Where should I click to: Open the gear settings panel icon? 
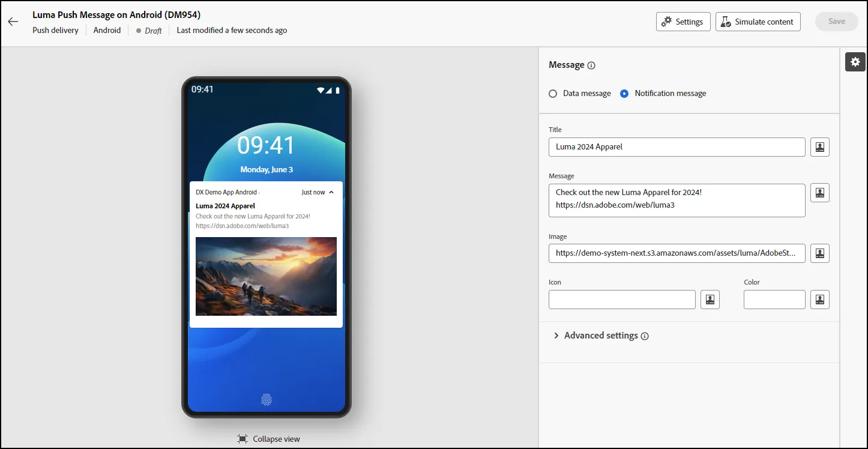coord(855,62)
